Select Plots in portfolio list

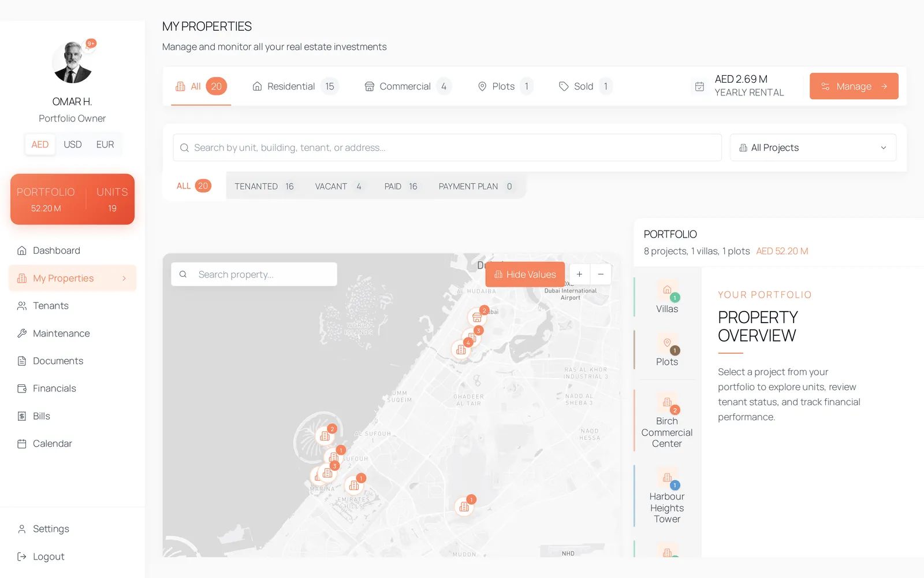pyautogui.click(x=667, y=350)
